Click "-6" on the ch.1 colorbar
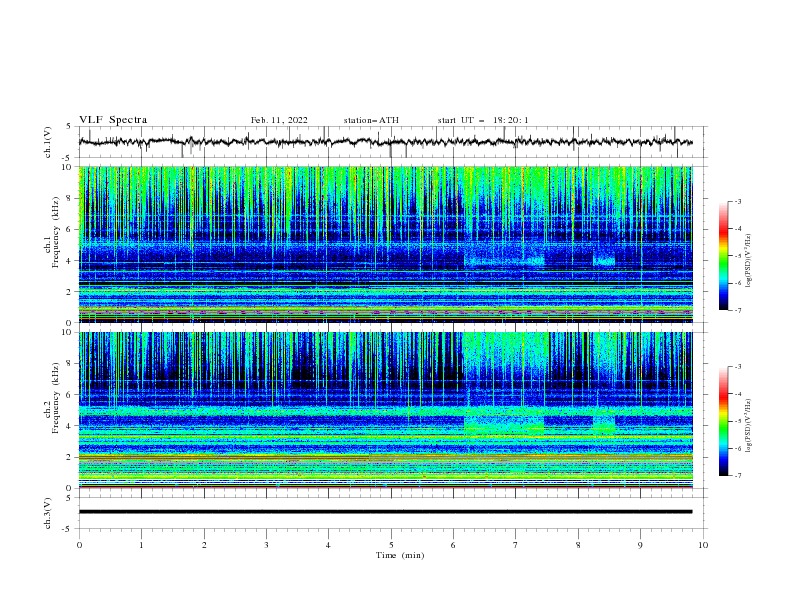792x612 pixels. [738, 283]
